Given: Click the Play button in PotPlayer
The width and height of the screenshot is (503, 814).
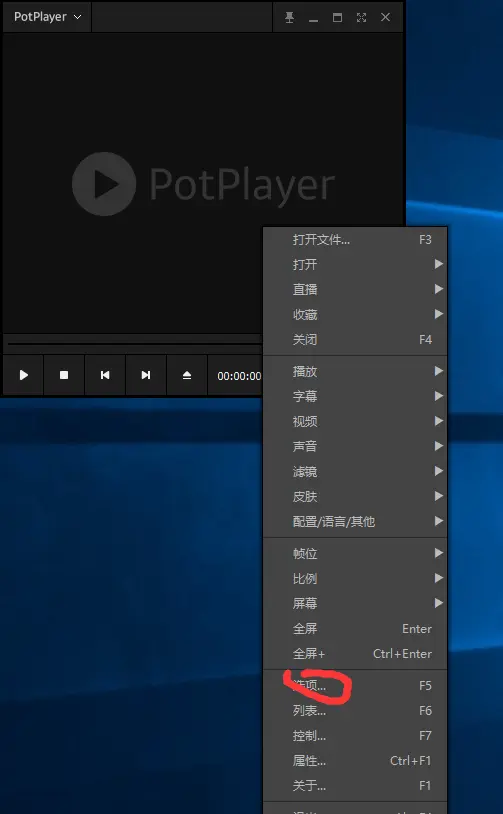Looking at the screenshot, I should 23,375.
